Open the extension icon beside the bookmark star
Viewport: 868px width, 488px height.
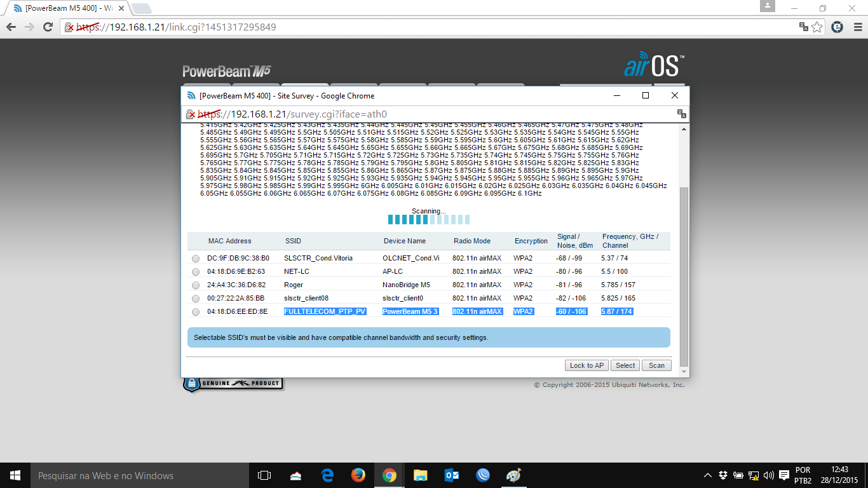[x=837, y=27]
